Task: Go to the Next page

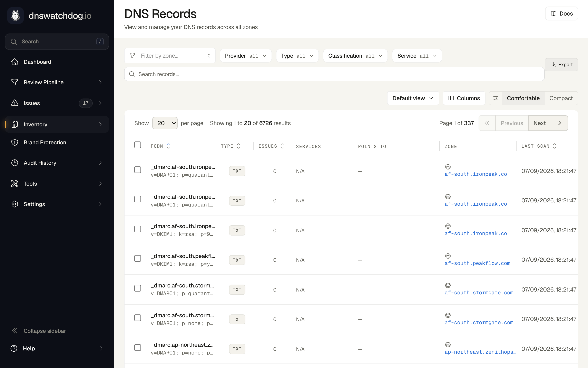Action: 539,123
